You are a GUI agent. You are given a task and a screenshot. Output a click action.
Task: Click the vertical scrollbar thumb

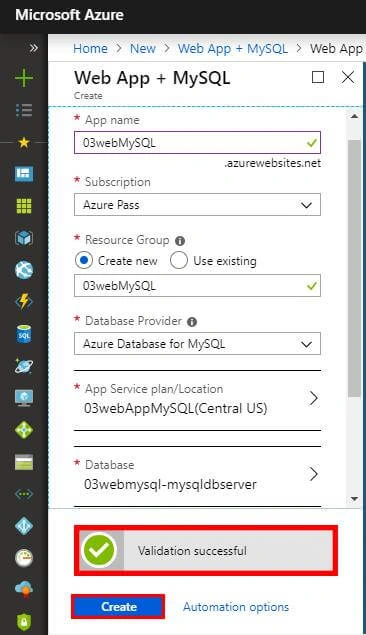click(354, 269)
